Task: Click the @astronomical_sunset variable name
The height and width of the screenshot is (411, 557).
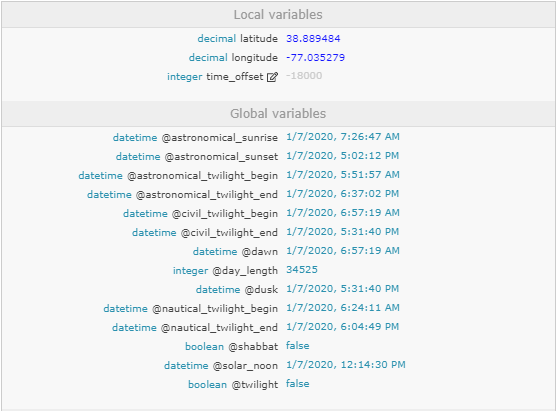Action: [221, 157]
